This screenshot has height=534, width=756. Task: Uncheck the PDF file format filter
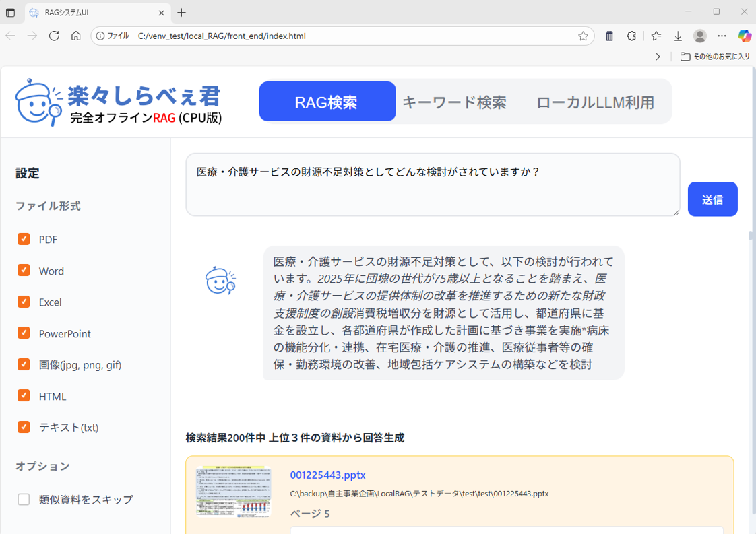tap(24, 239)
